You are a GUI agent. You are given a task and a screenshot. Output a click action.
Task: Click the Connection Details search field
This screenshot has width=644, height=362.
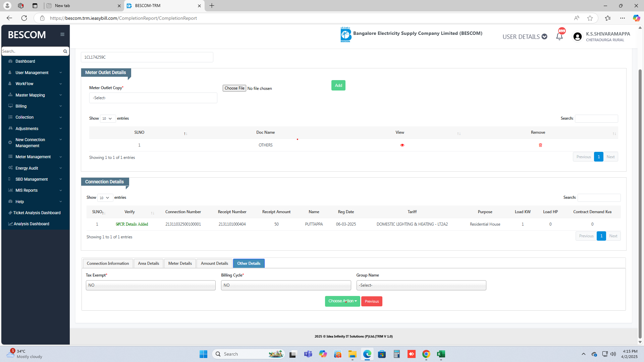(x=599, y=198)
